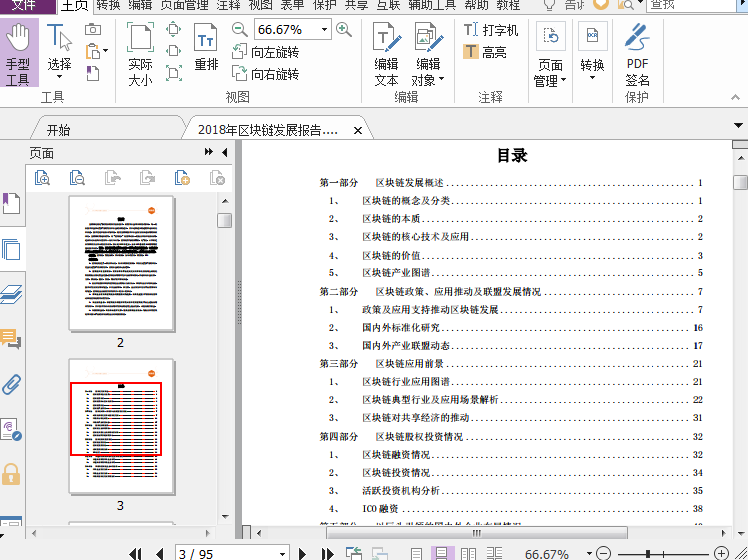Enable continuous page view mode
748x560 pixels.
pos(442,554)
